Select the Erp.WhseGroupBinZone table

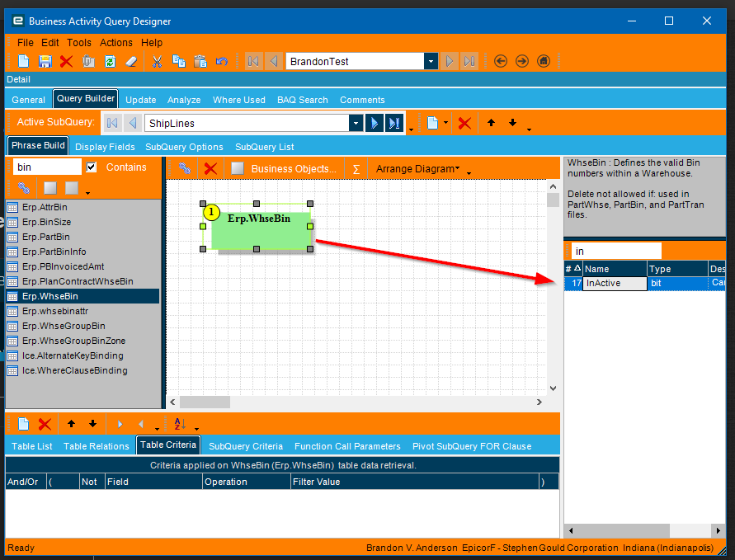73,341
